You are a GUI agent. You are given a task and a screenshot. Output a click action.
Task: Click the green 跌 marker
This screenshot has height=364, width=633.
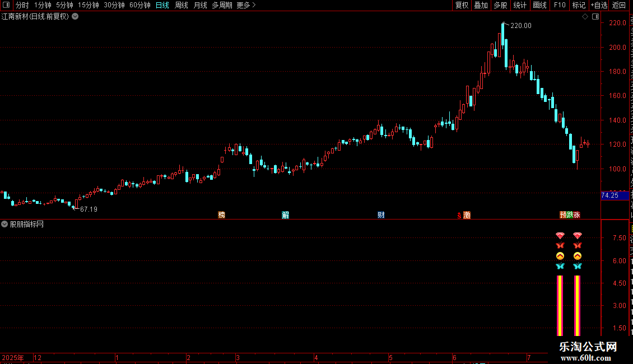pyautogui.click(x=570, y=214)
